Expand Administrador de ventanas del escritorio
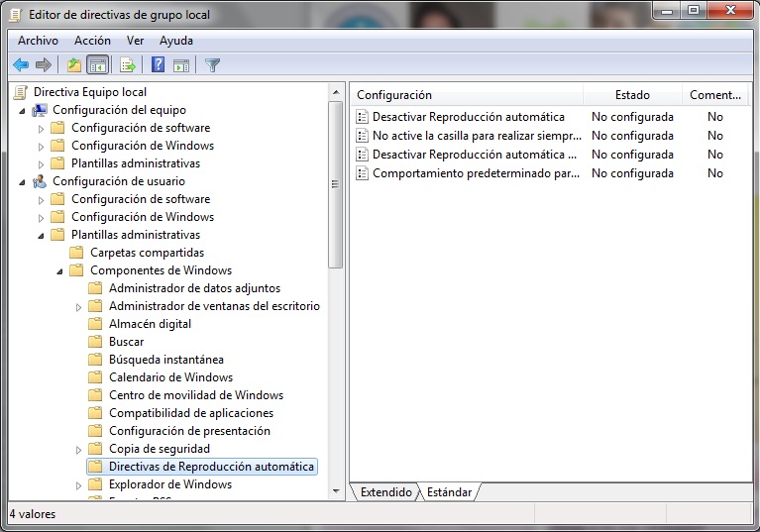This screenshot has height=532, width=760. tap(79, 307)
